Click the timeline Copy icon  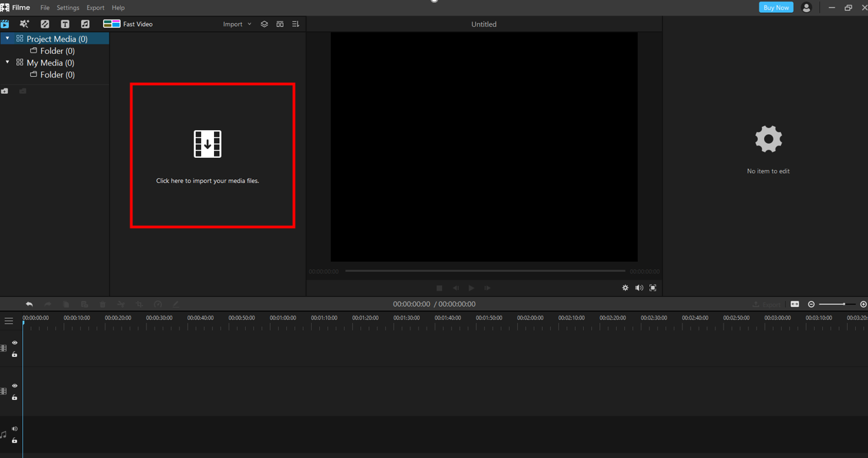[66, 304]
